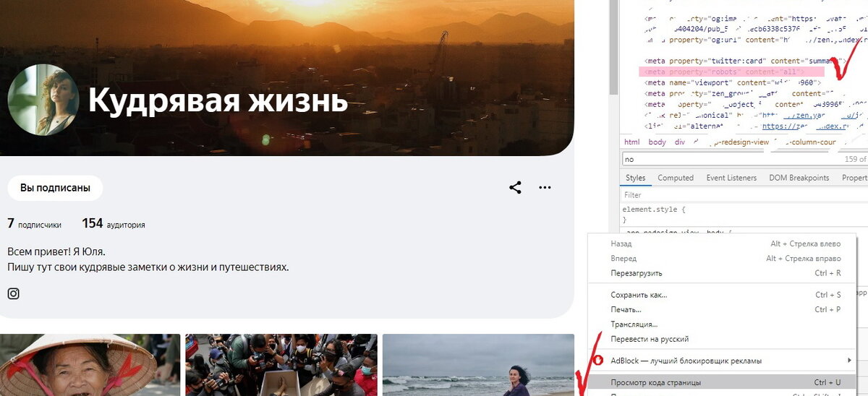Expand the AdBlock submenu arrow
Viewport: 868px width, 396px height.
click(849, 360)
